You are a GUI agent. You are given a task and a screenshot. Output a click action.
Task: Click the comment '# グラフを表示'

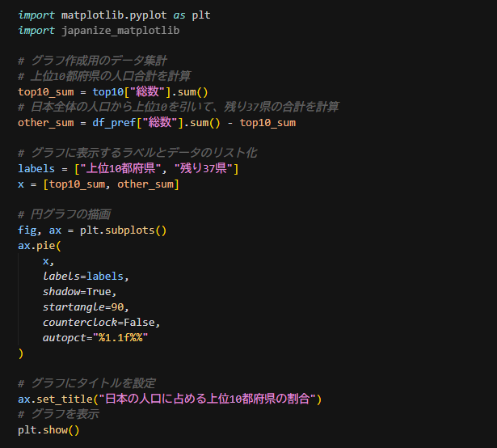tap(58, 414)
